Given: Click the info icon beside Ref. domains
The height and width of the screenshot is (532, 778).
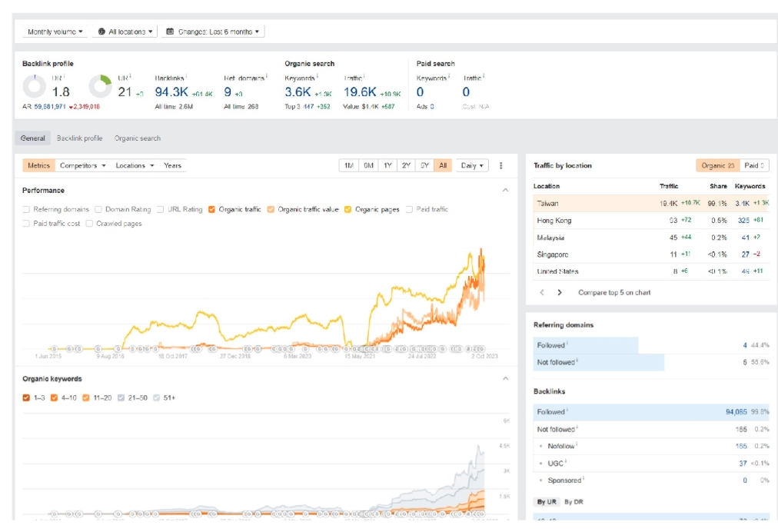Looking at the screenshot, I should 267,76.
